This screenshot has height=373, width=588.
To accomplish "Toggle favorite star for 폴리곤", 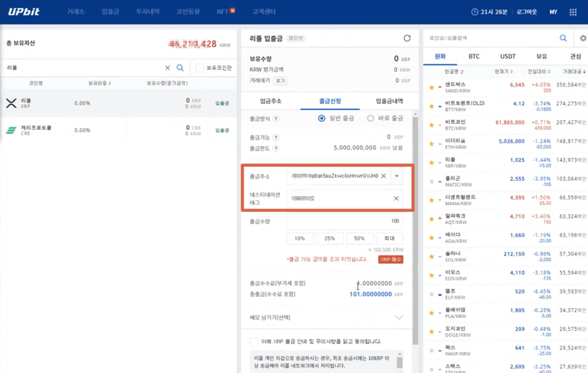I will pyautogui.click(x=432, y=181).
